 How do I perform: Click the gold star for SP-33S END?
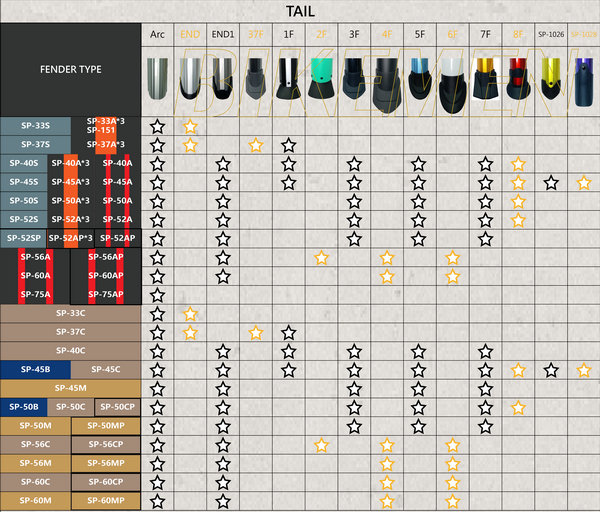(190, 126)
